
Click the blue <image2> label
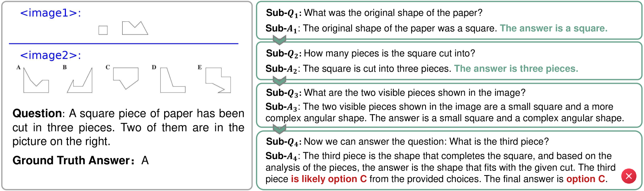coord(50,55)
